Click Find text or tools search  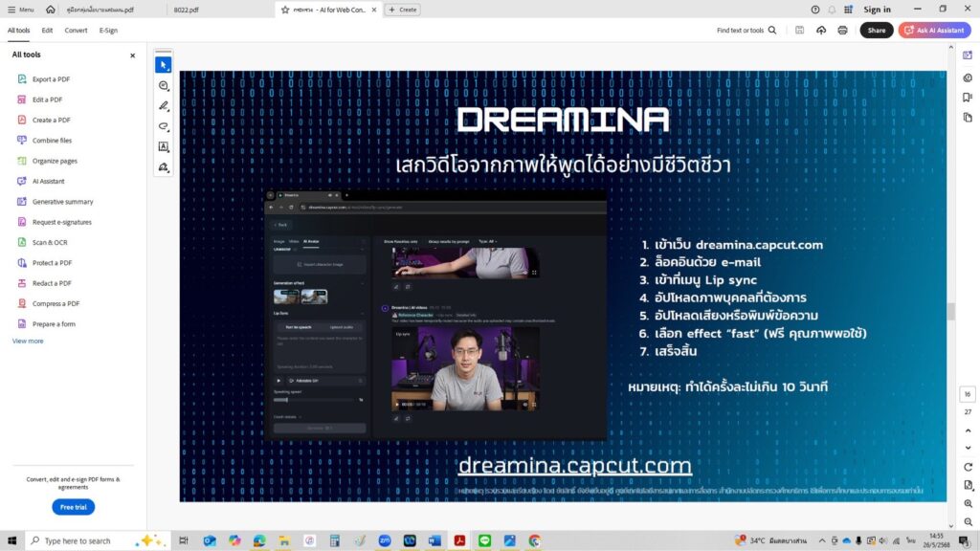coord(746,30)
